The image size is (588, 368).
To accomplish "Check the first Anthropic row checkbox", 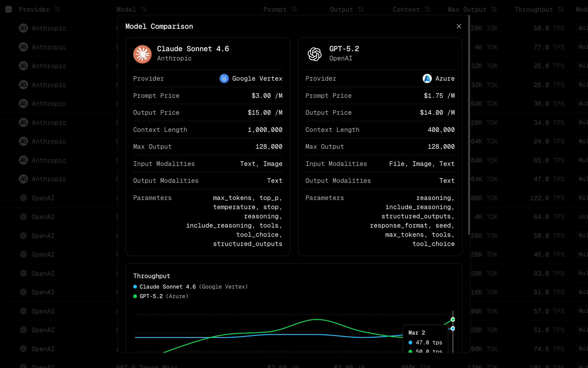I will (9, 28).
